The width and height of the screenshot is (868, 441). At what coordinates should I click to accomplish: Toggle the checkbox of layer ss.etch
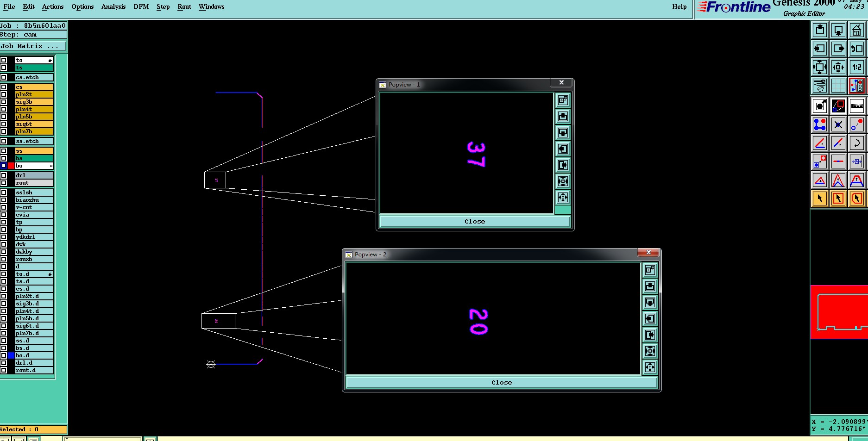coord(4,141)
